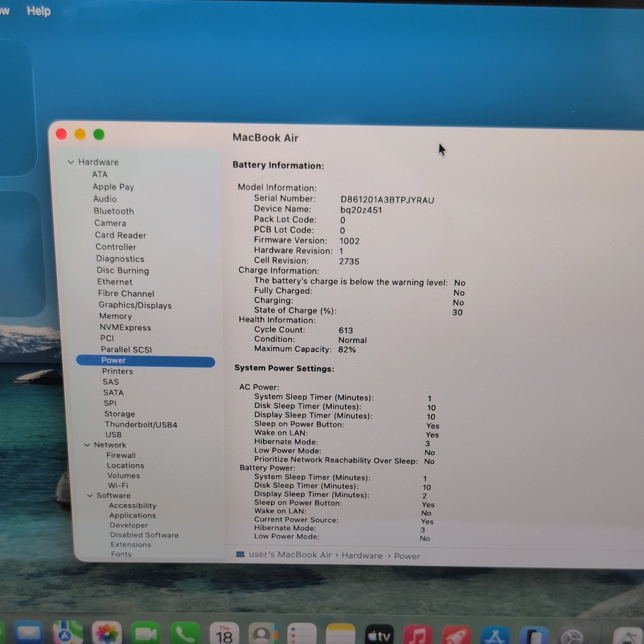The height and width of the screenshot is (644, 644).
Task: Launch Maps from the Dock
Action: (x=68, y=633)
